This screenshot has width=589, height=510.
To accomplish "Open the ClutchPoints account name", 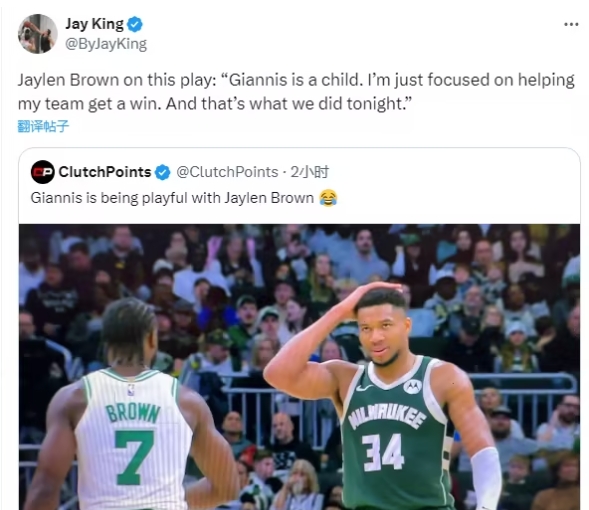I will [x=105, y=172].
